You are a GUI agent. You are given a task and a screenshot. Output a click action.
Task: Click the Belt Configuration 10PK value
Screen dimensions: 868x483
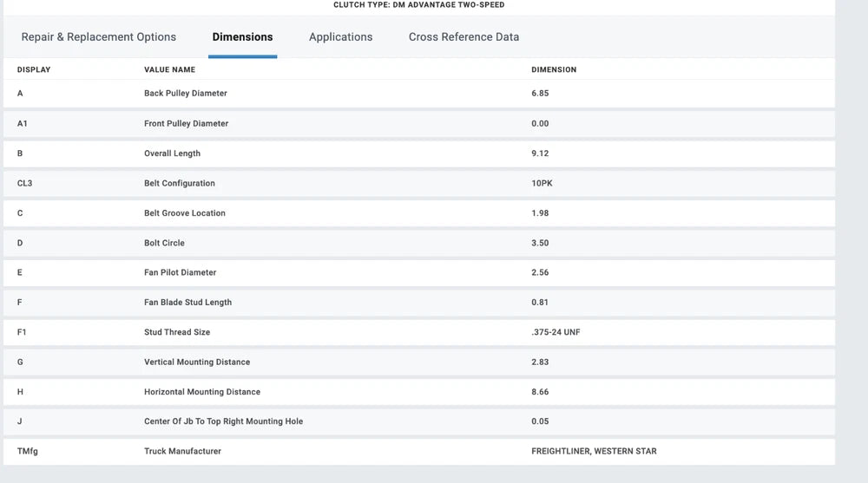[x=542, y=184]
